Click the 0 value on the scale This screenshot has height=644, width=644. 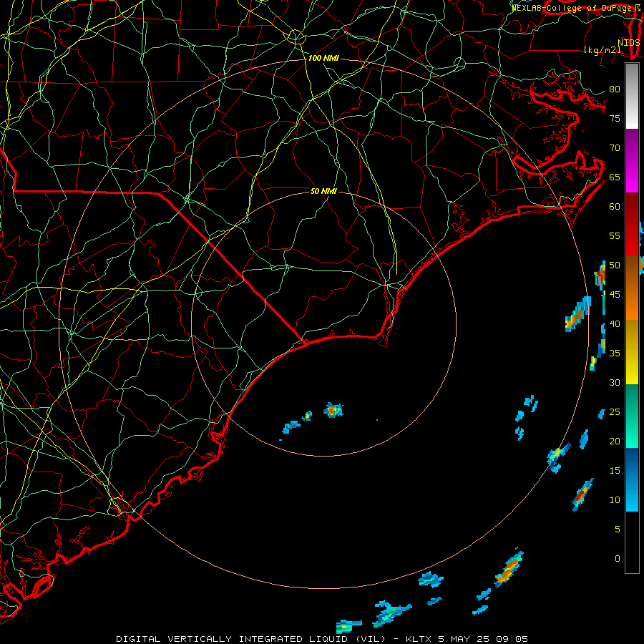[618, 559]
